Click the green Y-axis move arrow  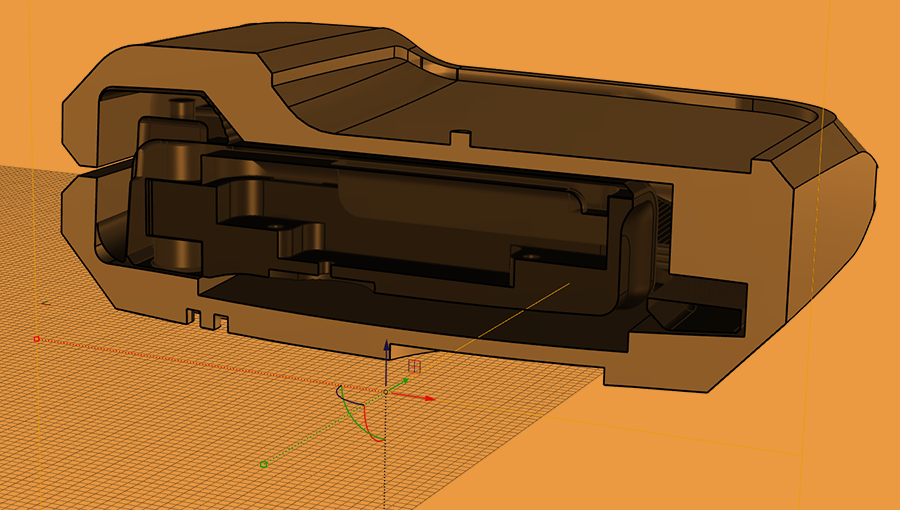405,380
